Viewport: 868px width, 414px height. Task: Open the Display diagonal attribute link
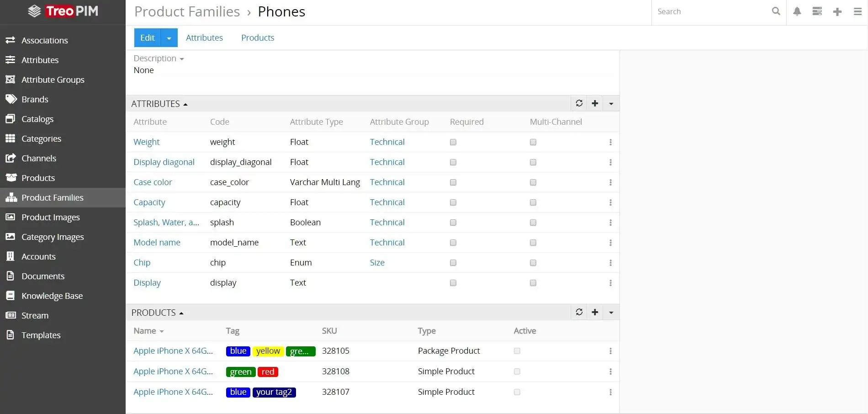tap(164, 162)
